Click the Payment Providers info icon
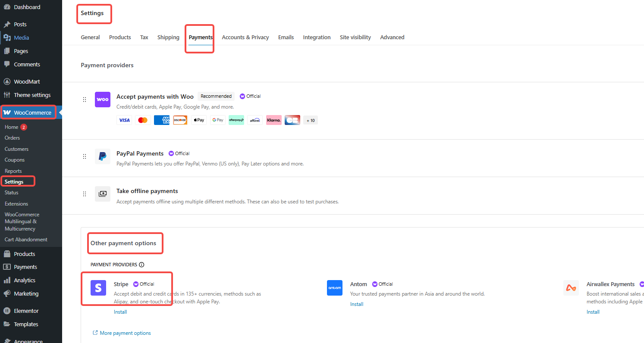Screen dimensions: 644x343 click(142, 265)
